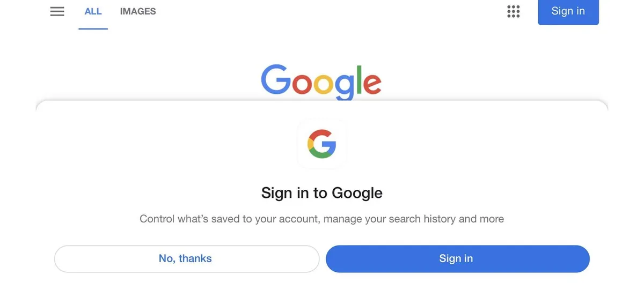The height and width of the screenshot is (297, 644).
Task: Click the blue underline beneath the ALL tab
Action: tap(93, 28)
